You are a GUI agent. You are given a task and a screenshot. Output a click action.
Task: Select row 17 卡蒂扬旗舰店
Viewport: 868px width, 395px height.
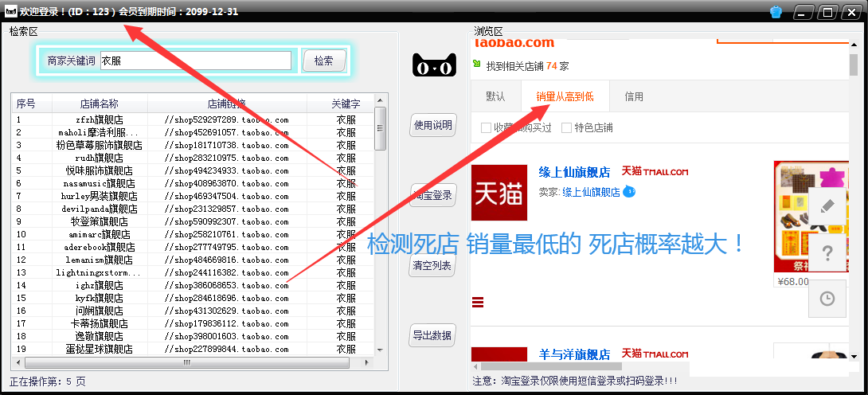[x=193, y=323]
